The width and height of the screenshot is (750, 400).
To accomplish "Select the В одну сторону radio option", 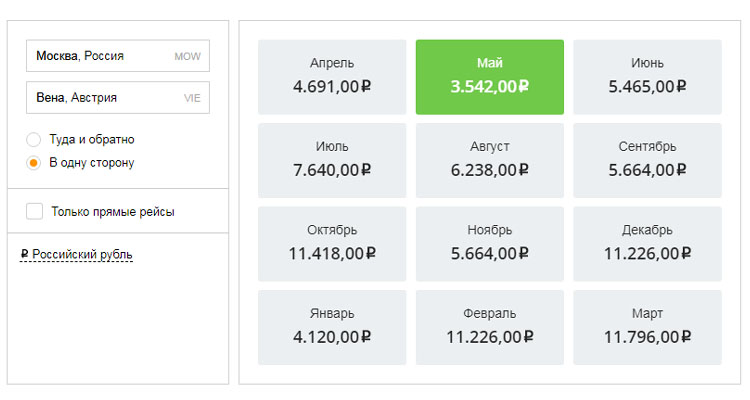I will point(34,162).
